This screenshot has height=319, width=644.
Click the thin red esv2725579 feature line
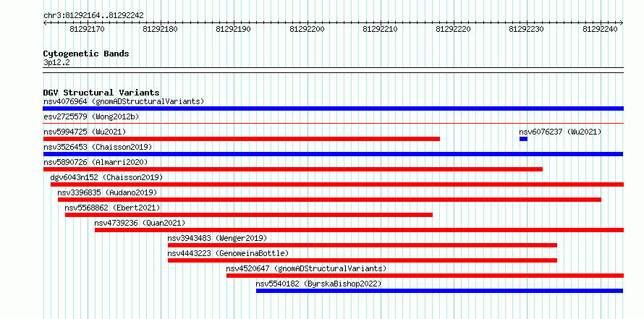(x=333, y=123)
